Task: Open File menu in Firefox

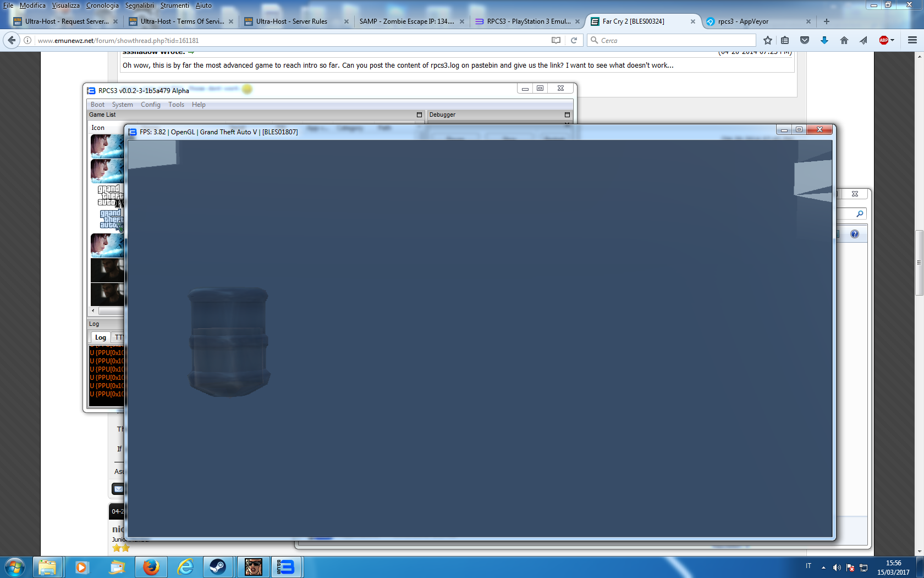Action: pyautogui.click(x=8, y=6)
